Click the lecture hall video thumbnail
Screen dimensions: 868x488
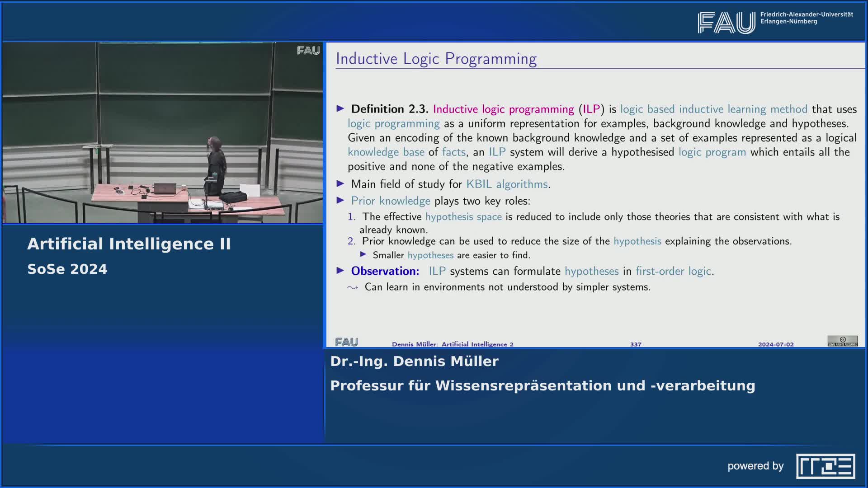[x=163, y=133]
